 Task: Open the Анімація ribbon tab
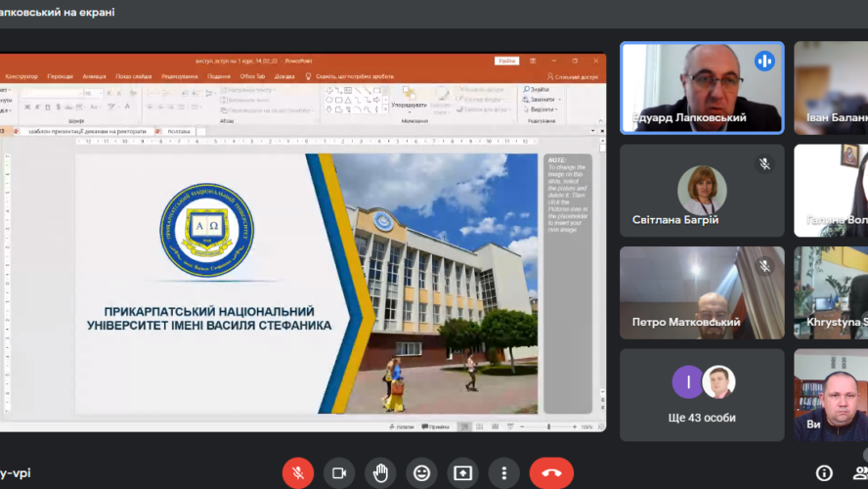[x=94, y=76]
